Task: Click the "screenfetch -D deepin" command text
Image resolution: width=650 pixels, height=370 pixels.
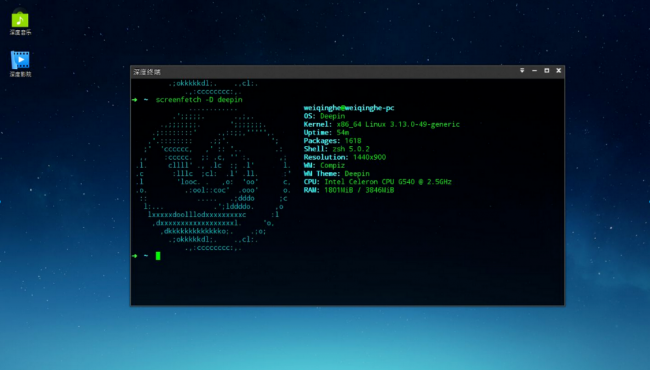Action: point(199,100)
